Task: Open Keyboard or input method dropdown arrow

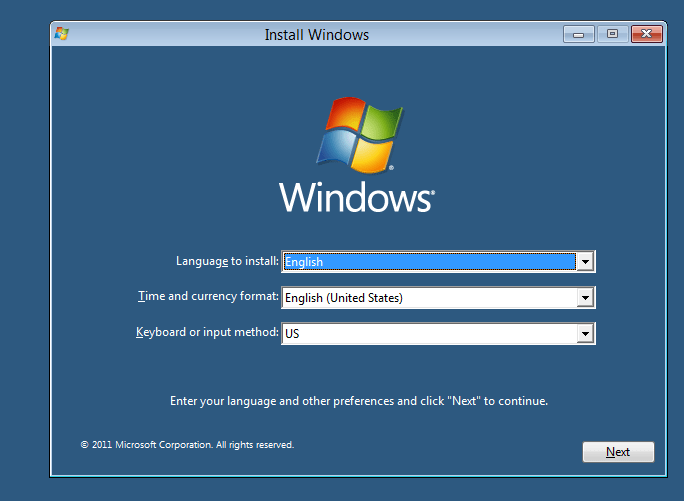Action: pos(585,334)
